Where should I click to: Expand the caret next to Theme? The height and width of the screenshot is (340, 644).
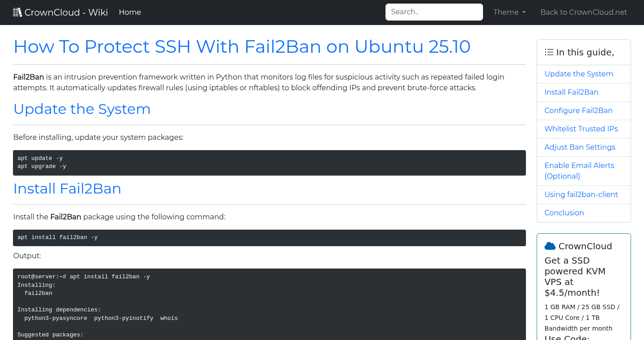click(x=523, y=13)
